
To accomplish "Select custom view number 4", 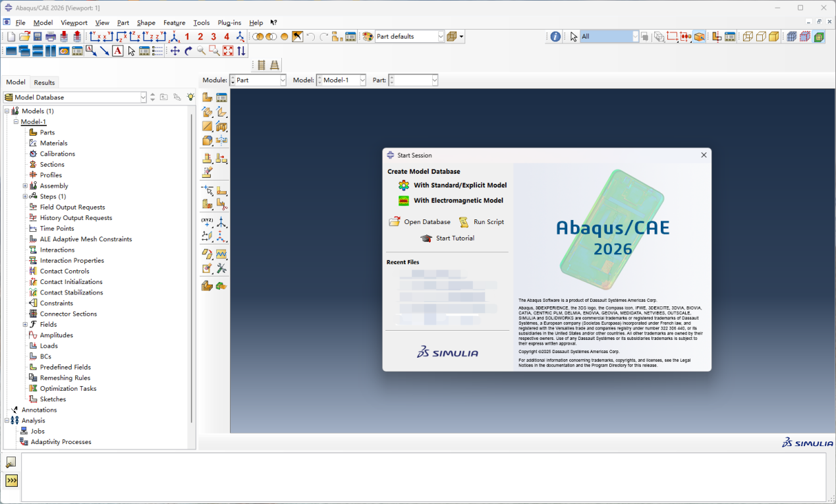I will 227,37.
